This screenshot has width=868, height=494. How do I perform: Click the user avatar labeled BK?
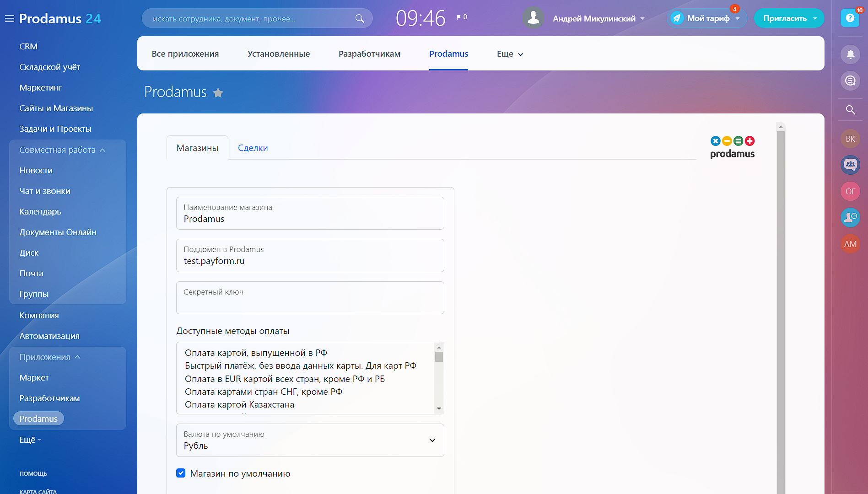[x=850, y=139]
